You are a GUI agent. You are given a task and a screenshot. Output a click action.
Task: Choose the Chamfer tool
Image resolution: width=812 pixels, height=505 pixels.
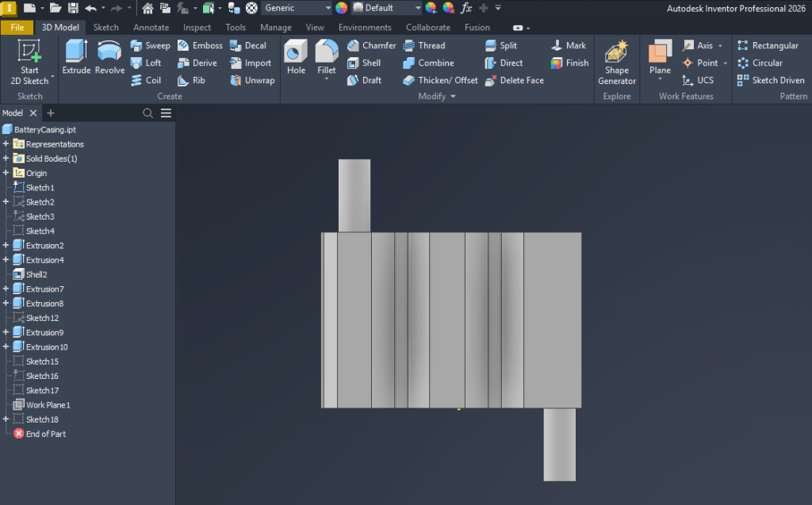point(371,45)
